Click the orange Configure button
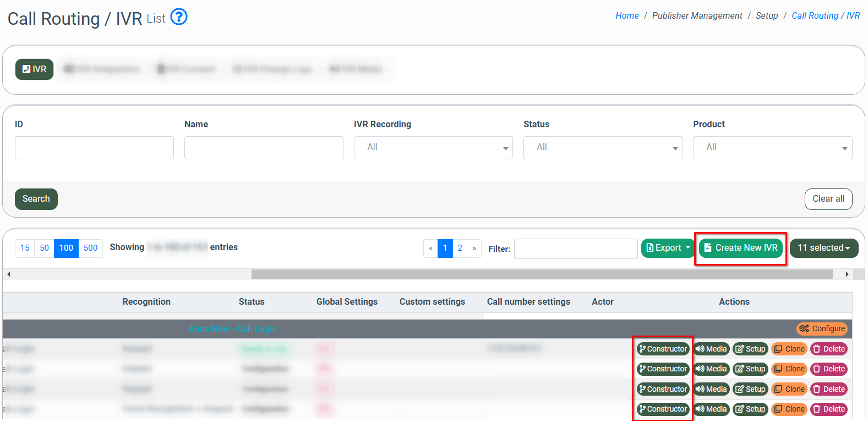This screenshot has height=421, width=868. 822,328
